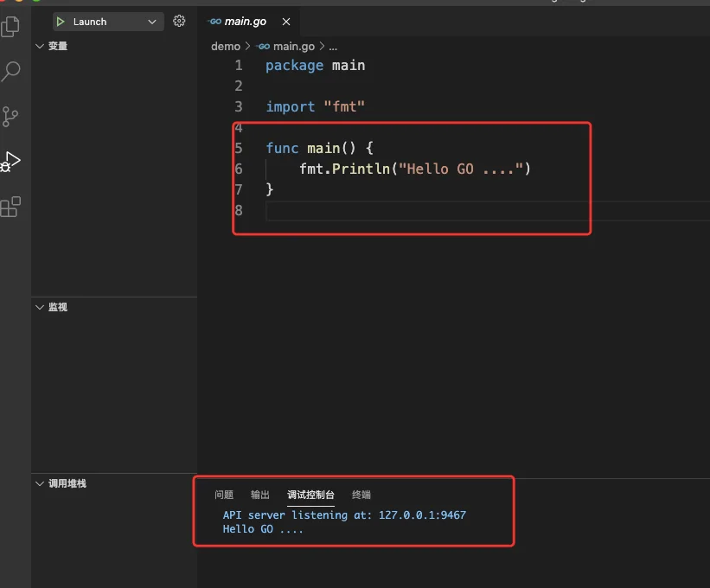710x588 pixels.
Task: Switch to the 问题 panel tab
Action: pyautogui.click(x=224, y=495)
